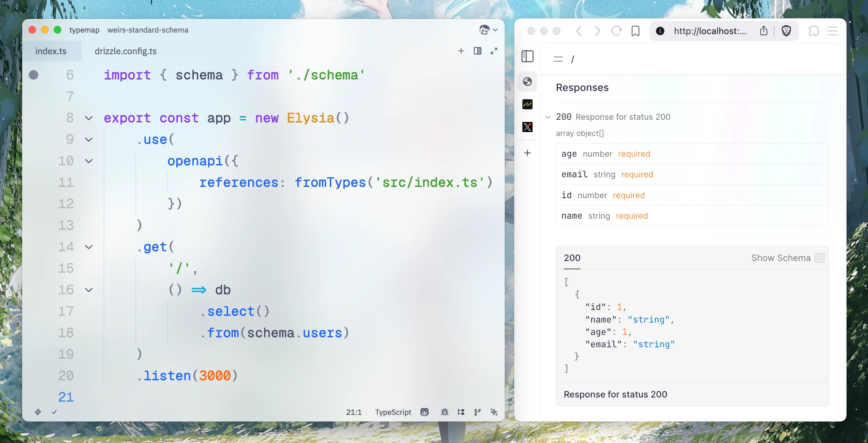The width and height of the screenshot is (868, 443).
Task: Toggle breakpoint dot on line 6
Action: coord(33,75)
